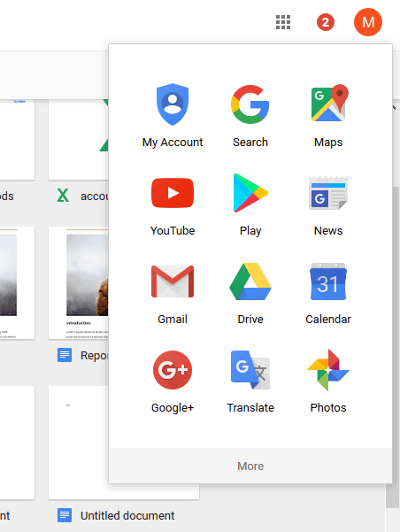
Task: Open the Introduction report thumbnail
Action: click(79, 282)
